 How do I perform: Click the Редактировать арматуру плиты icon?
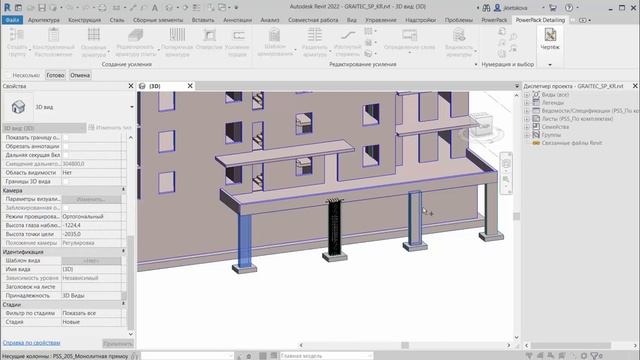tap(136, 35)
